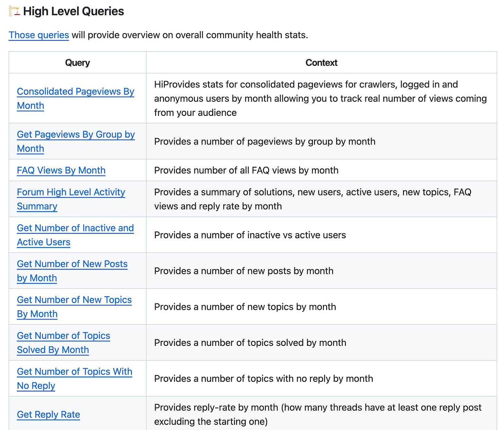Open Forum High Level Activity Summary link
The height and width of the screenshot is (430, 504).
point(71,199)
